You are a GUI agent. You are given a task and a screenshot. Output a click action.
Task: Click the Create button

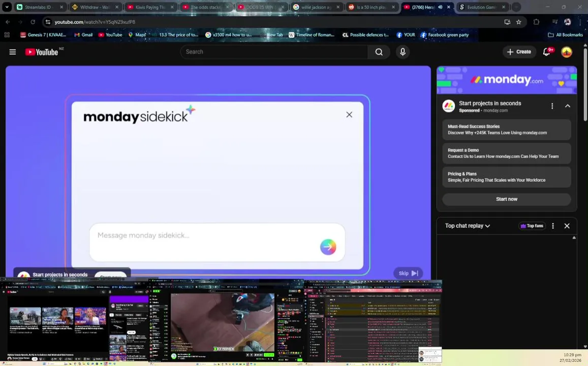pyautogui.click(x=518, y=52)
